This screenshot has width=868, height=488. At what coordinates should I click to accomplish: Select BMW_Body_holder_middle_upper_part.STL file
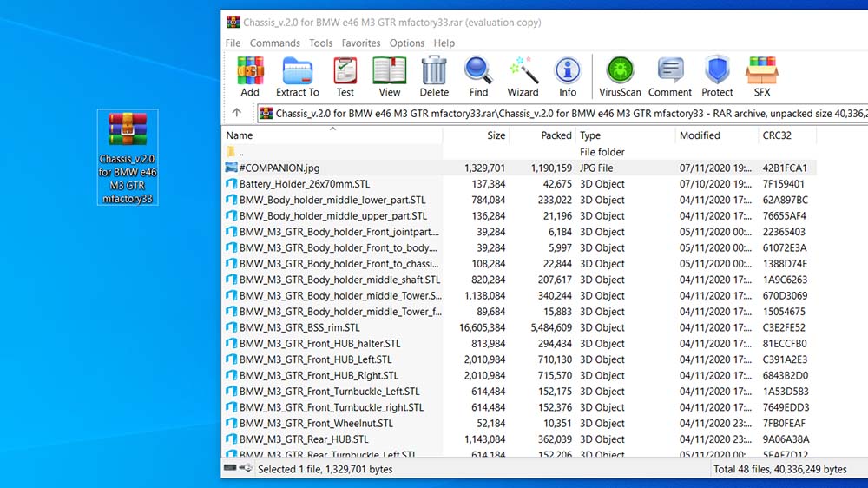332,216
